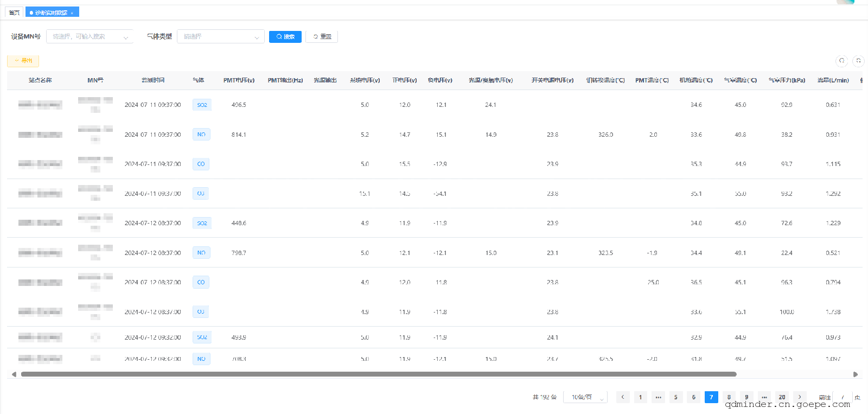Jump to page 20 in pagination
868x414 pixels.
tap(782, 397)
